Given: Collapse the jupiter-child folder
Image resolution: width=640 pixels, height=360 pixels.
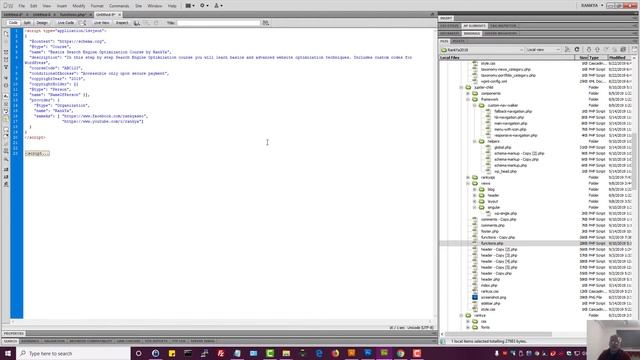Looking at the screenshot, I should (x=461, y=87).
